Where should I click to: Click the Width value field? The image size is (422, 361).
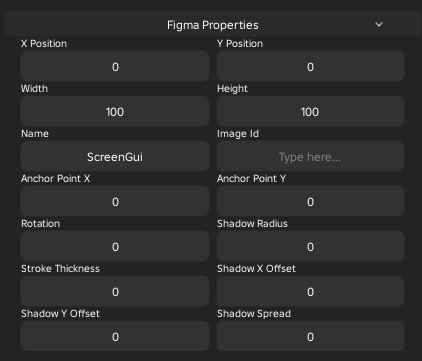115,111
